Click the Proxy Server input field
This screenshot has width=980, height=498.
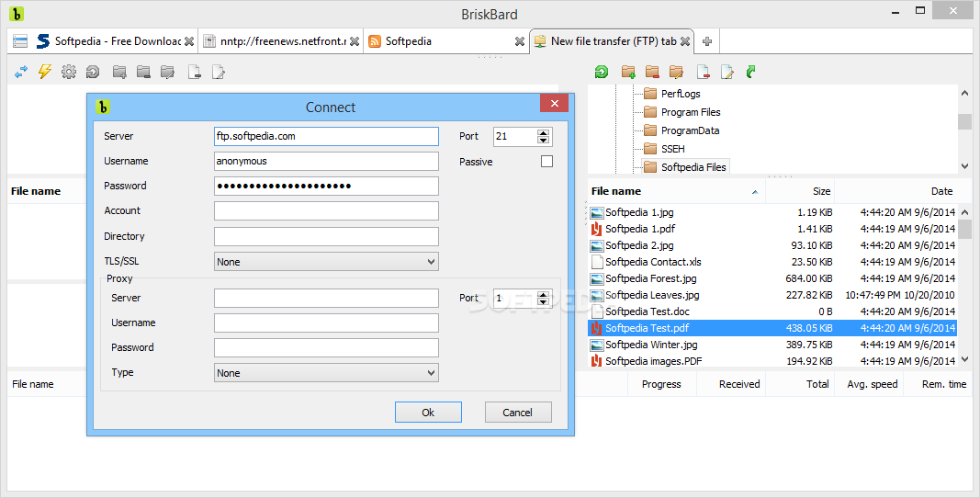(x=326, y=298)
